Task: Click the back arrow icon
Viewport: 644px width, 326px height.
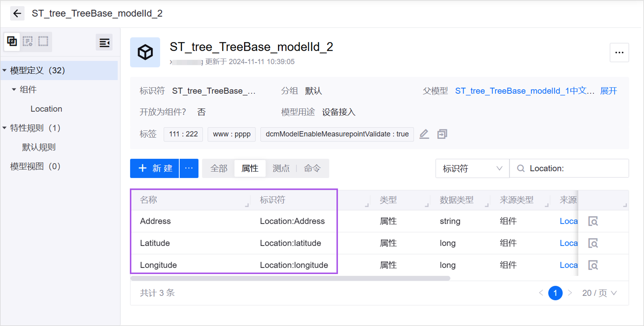Action: point(17,13)
